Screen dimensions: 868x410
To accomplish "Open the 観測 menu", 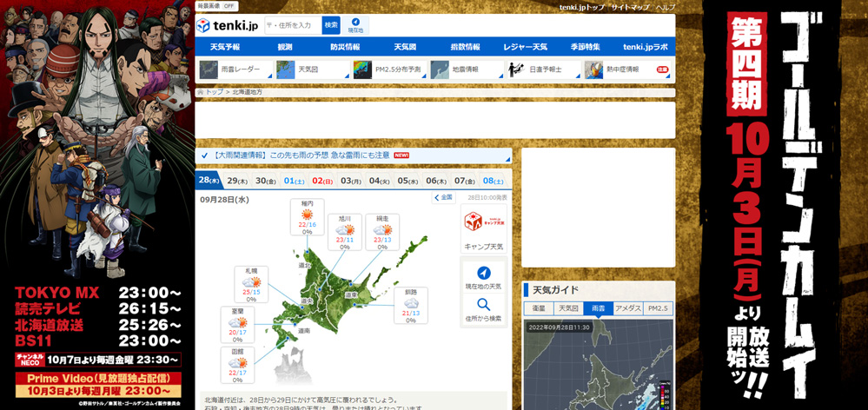I will (x=284, y=47).
